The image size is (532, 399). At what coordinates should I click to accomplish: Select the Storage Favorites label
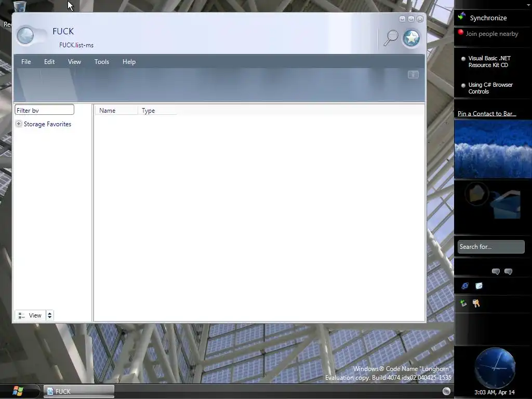pos(47,124)
